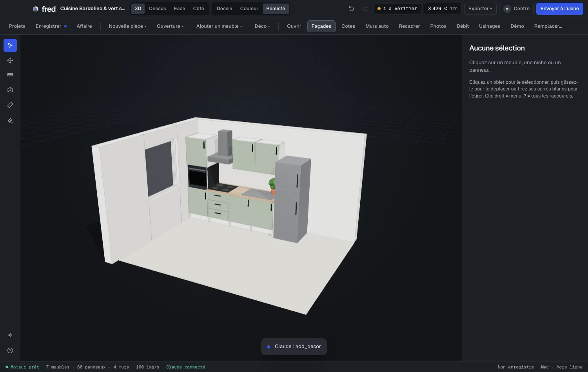Image resolution: width=588 pixels, height=372 pixels.
Task: Click the window on the left wall
Action: click(160, 168)
